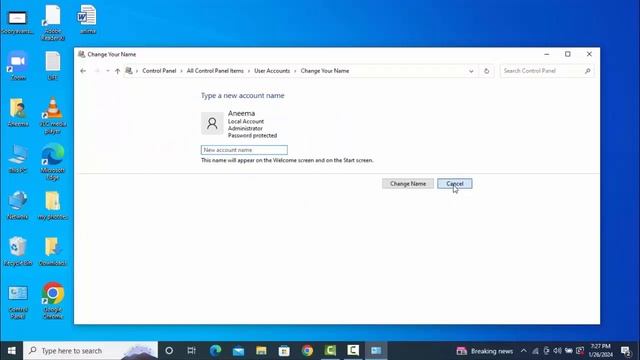Navigate to User Accounts breadcrumb
640x360 pixels.
pyautogui.click(x=272, y=71)
